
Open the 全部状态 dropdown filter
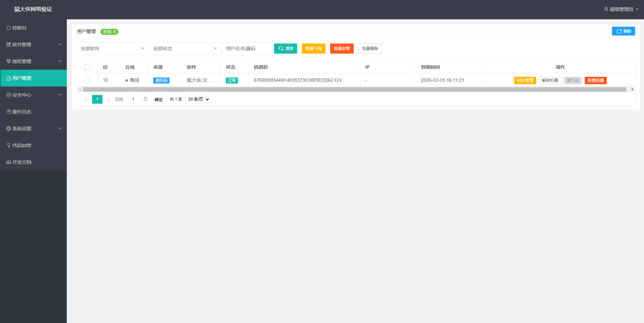pos(185,48)
